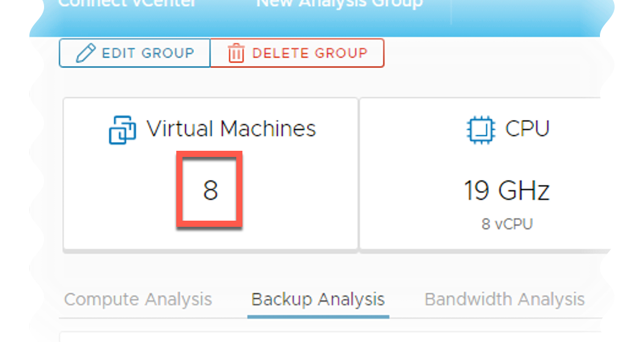Choose Connect vCenter in the top bar
The height and width of the screenshot is (342, 644).
tap(127, 4)
